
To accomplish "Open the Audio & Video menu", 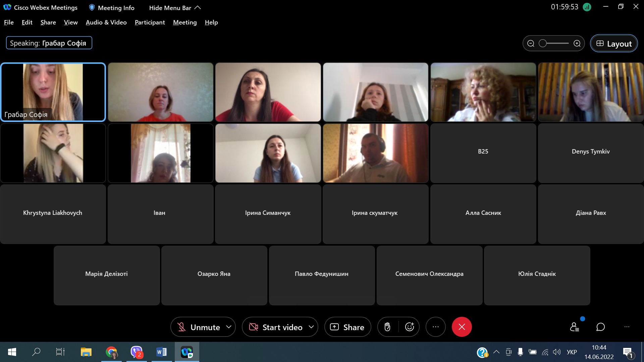I will pyautogui.click(x=106, y=22).
